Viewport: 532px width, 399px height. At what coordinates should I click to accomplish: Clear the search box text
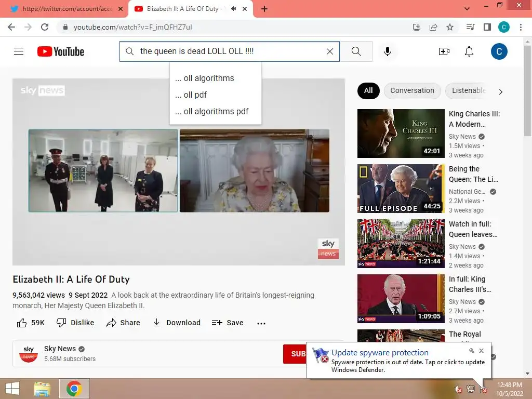pos(330,51)
